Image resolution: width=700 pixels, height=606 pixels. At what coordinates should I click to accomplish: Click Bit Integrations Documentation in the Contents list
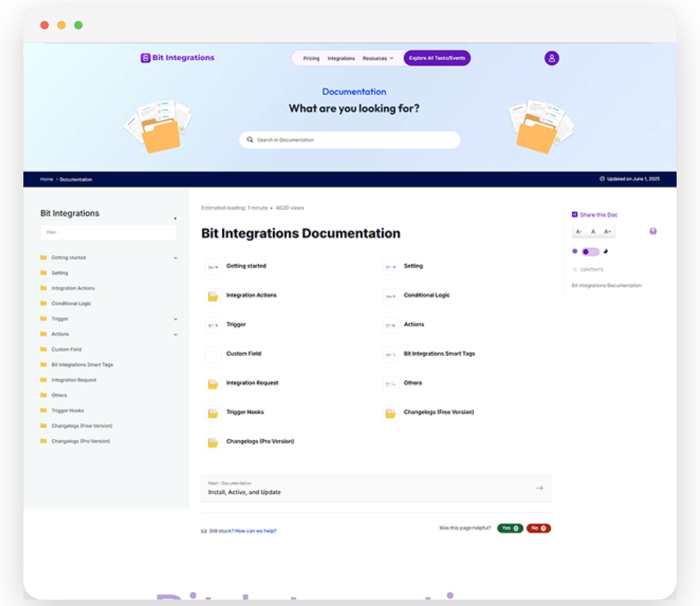[x=606, y=285]
